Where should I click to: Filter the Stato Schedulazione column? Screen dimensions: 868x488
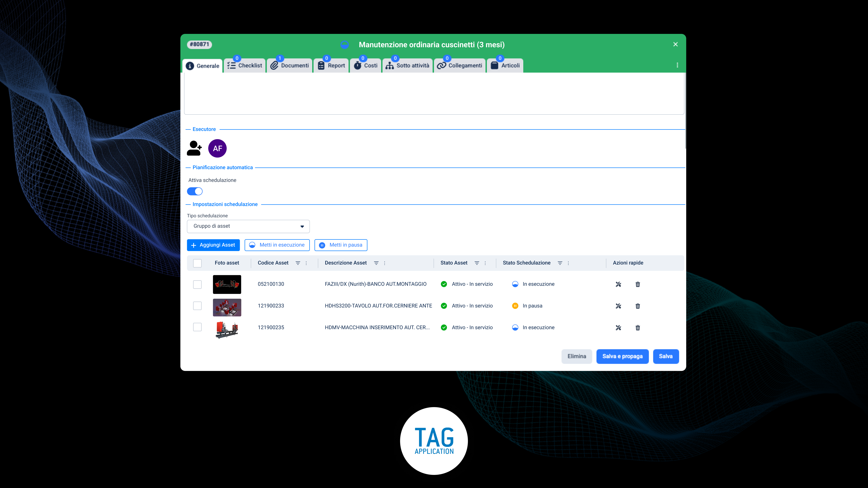point(560,263)
